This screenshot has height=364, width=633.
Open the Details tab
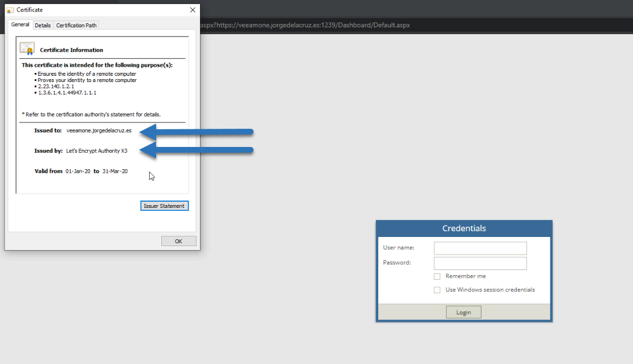(43, 26)
